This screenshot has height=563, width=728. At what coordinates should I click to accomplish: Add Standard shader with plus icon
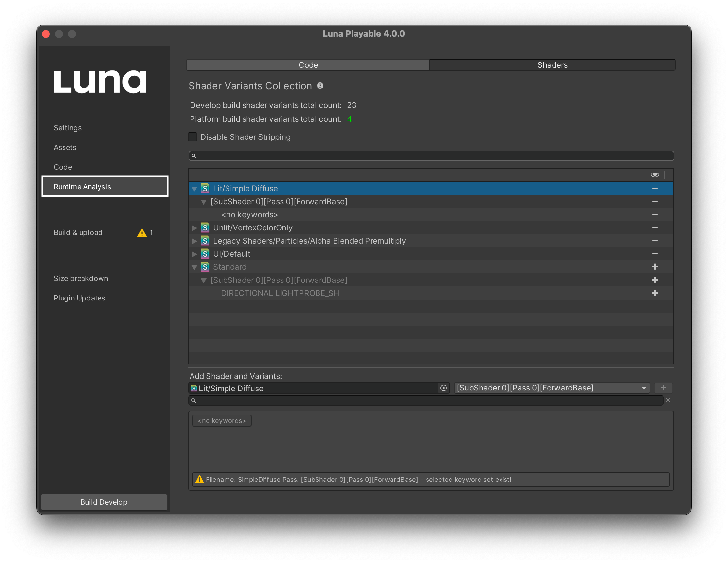click(655, 267)
